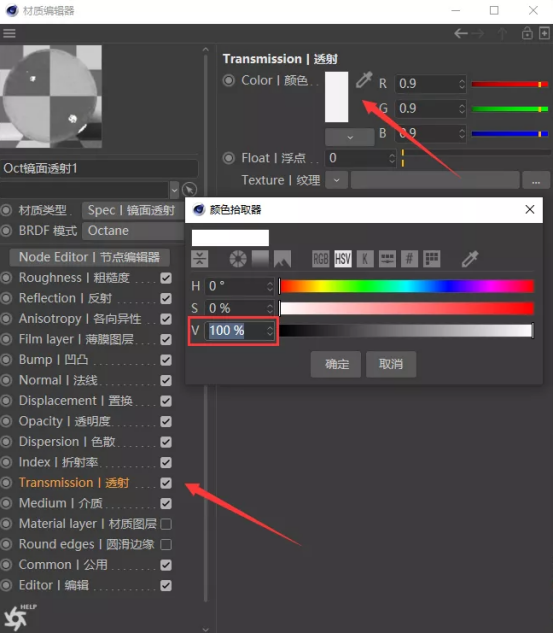The image size is (554, 633).
Task: Click the value brightness slider bar
Action: (406, 331)
